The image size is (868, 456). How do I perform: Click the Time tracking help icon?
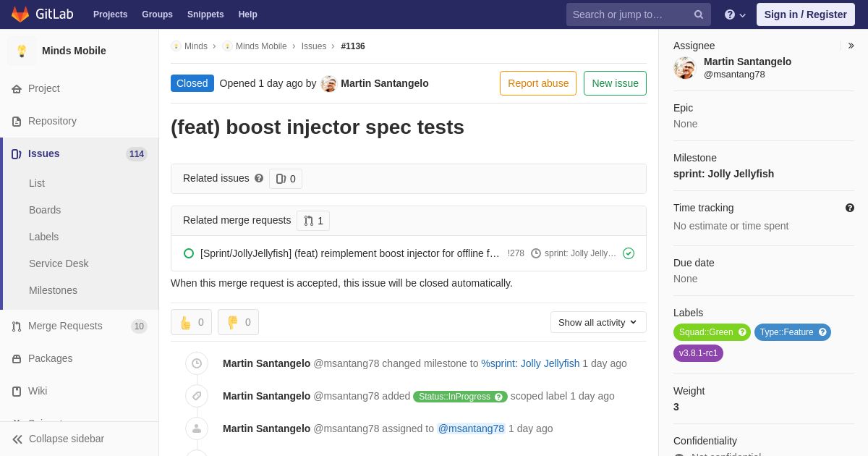[x=850, y=208]
